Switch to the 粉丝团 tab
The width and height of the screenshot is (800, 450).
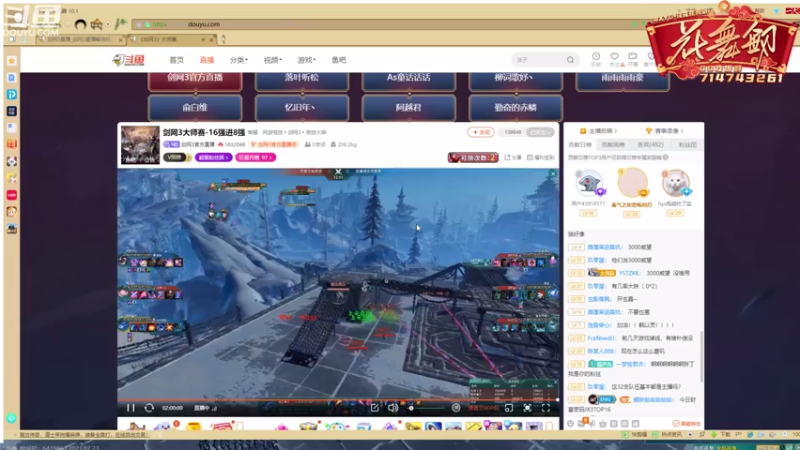[687, 145]
